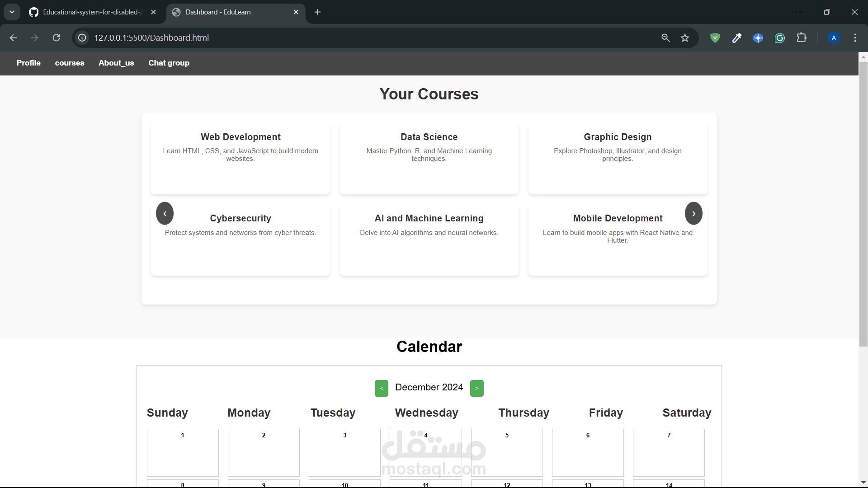Click the bookmark star icon
The width and height of the screenshot is (868, 488).
pyautogui.click(x=685, y=38)
